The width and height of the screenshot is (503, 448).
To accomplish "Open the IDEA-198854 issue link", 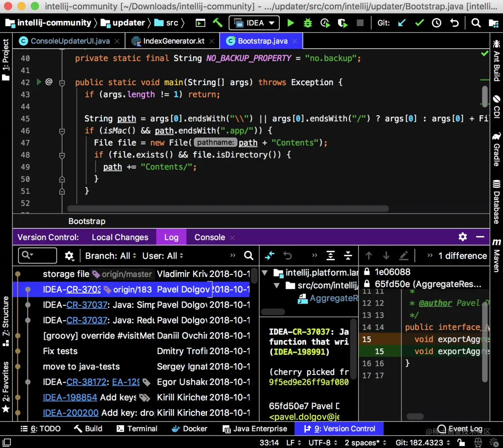I will click(70, 397).
